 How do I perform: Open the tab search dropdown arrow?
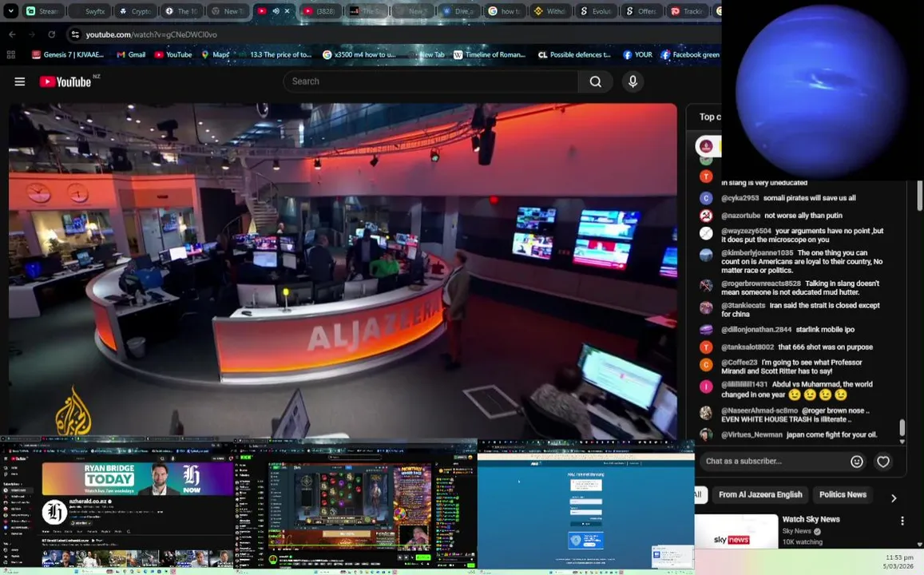10,10
